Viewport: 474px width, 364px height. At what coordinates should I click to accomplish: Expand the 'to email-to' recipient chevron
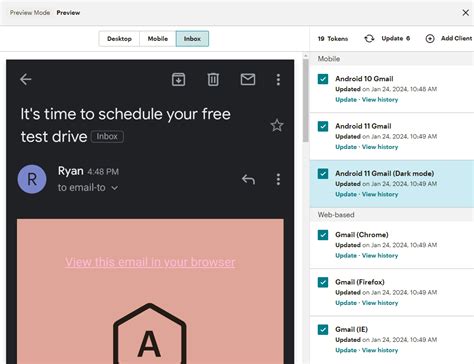coord(114,188)
